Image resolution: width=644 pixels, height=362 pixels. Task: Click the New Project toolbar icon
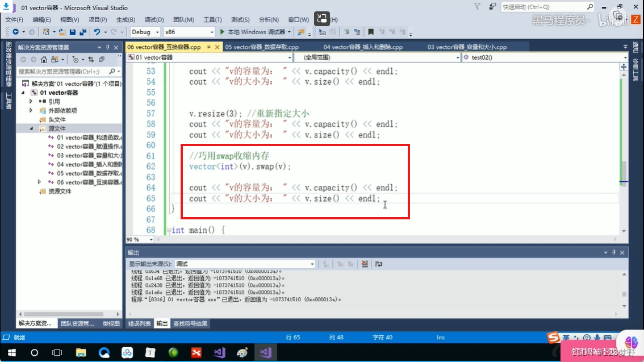click(46, 32)
